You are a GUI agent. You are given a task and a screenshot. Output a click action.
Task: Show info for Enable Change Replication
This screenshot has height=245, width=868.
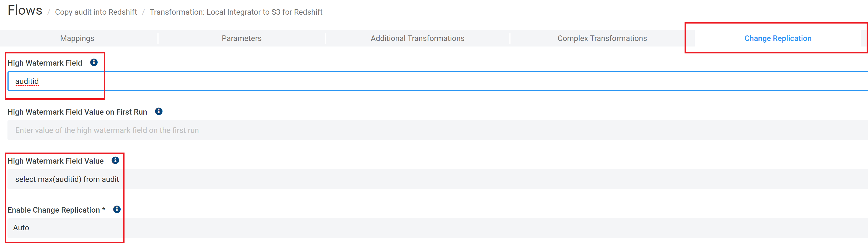[x=117, y=209]
